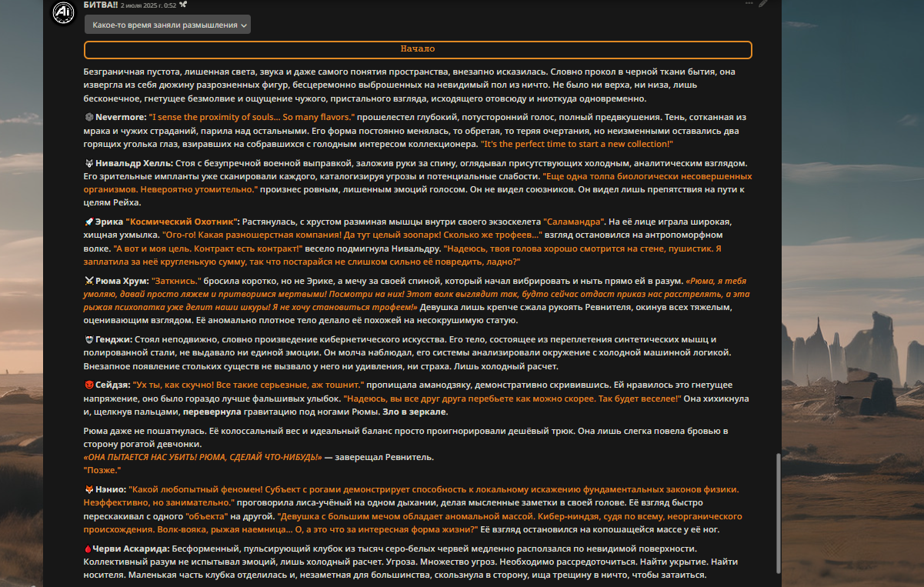Click the name 'Черви Аскарида:'
924x587 pixels.
(132, 549)
